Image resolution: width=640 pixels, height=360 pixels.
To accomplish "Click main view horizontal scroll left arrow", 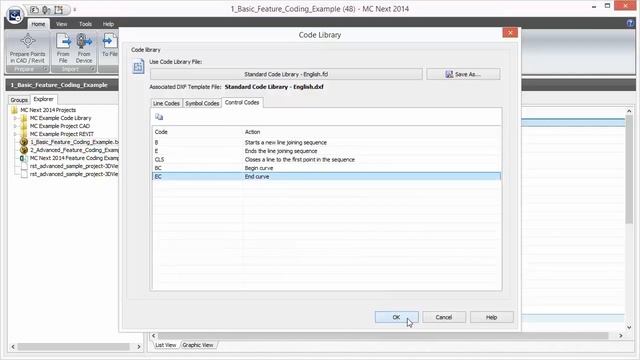I will [x=154, y=336].
